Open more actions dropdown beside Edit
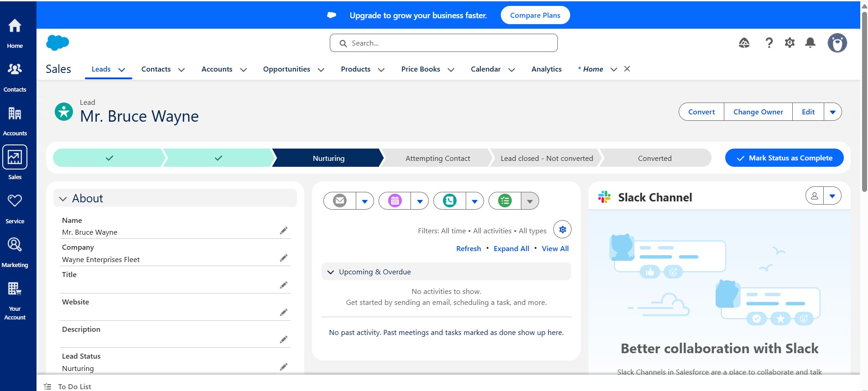The width and height of the screenshot is (868, 391). pyautogui.click(x=832, y=112)
